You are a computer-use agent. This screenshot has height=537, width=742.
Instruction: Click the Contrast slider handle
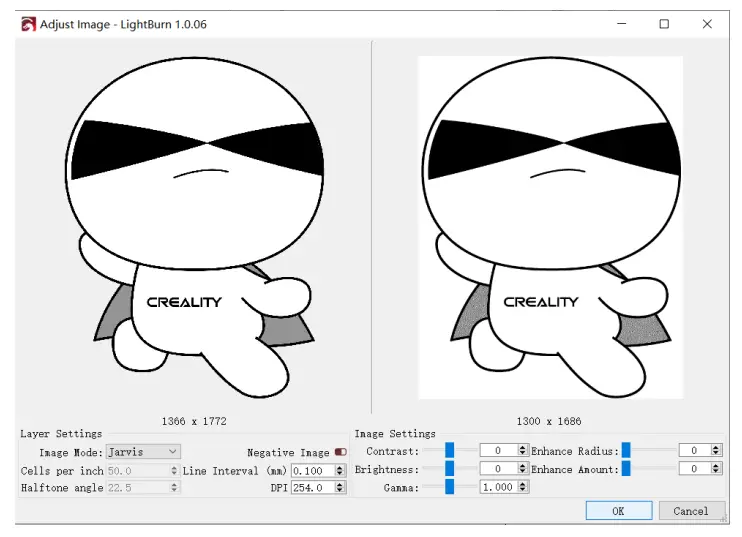pyautogui.click(x=450, y=451)
